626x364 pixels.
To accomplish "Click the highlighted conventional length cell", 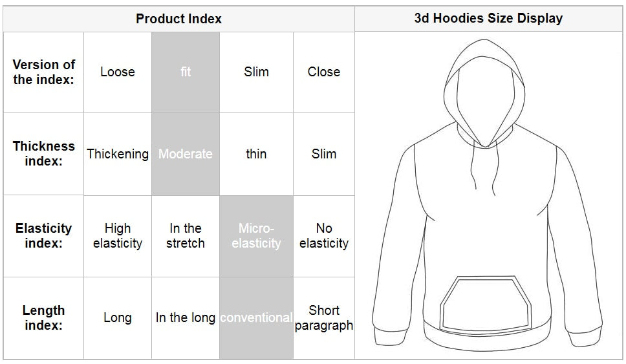I will pyautogui.click(x=256, y=318).
